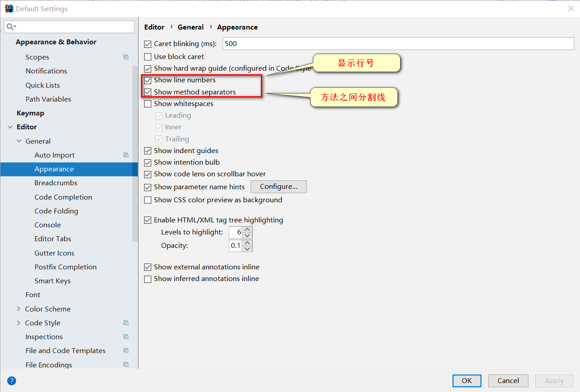Click the project-level icon beside Scopes
The width and height of the screenshot is (580, 392).
pos(126,57)
